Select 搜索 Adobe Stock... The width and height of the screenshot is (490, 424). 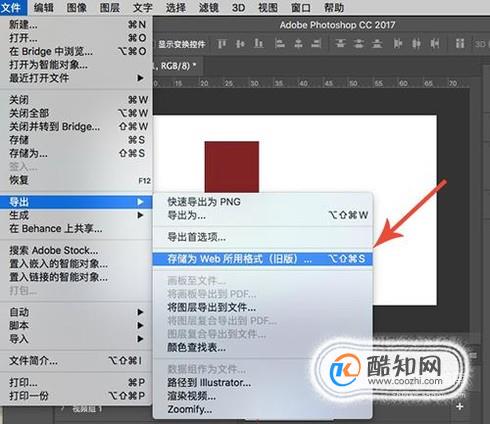pyautogui.click(x=76, y=250)
